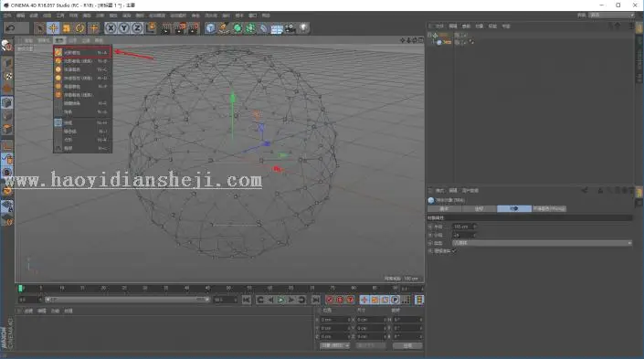The width and height of the screenshot is (644, 359).
Task: Open the coordinate mode dropdown under Position
Action: pos(334,346)
